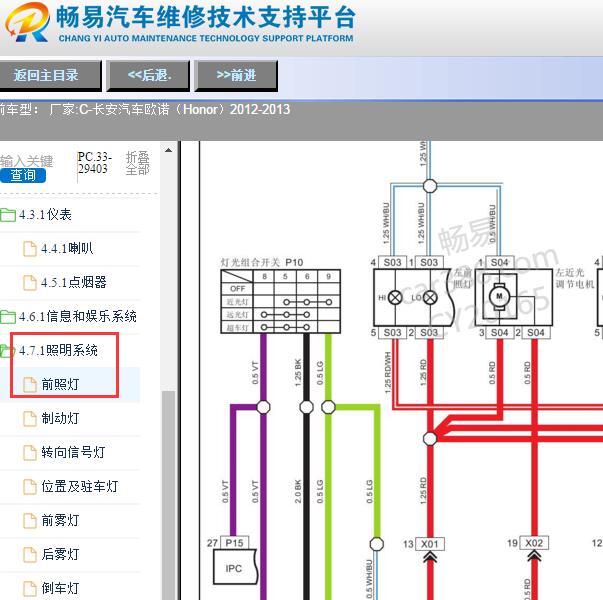The image size is (603, 600).
Task: Click page icon beside 前雾灯
Action: click(30, 521)
